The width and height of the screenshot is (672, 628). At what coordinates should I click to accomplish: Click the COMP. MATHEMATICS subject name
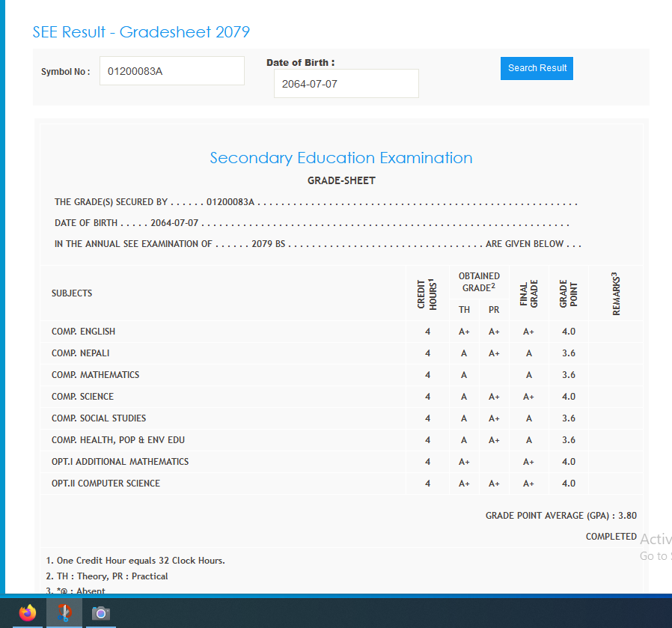(95, 375)
